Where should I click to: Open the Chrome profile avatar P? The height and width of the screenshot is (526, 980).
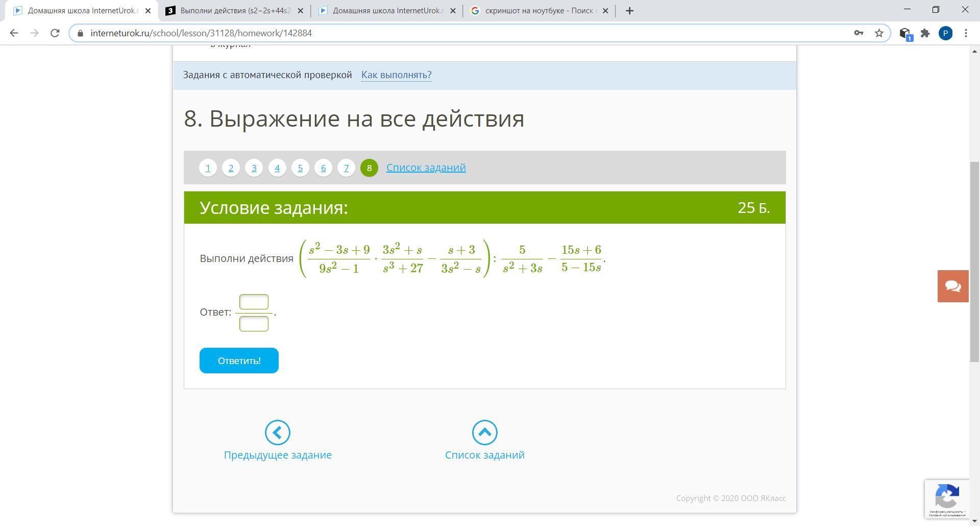(945, 33)
